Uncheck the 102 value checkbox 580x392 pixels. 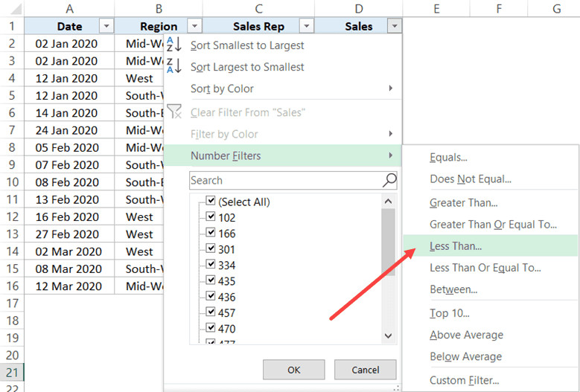pyautogui.click(x=211, y=217)
